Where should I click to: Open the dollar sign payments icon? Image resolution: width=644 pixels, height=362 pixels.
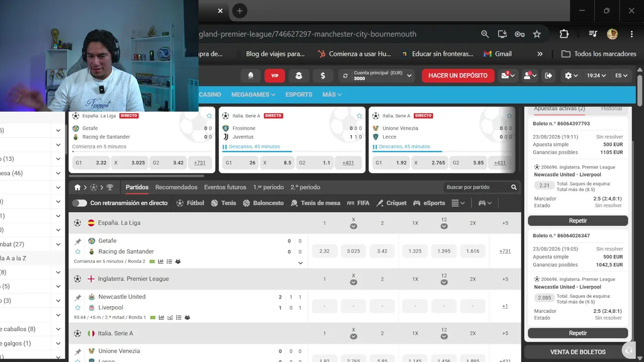click(x=323, y=75)
